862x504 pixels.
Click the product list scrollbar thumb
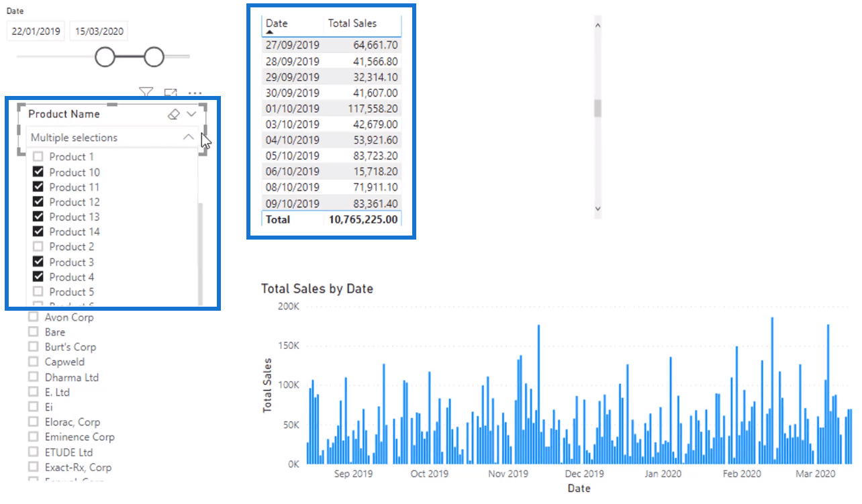[x=200, y=254]
